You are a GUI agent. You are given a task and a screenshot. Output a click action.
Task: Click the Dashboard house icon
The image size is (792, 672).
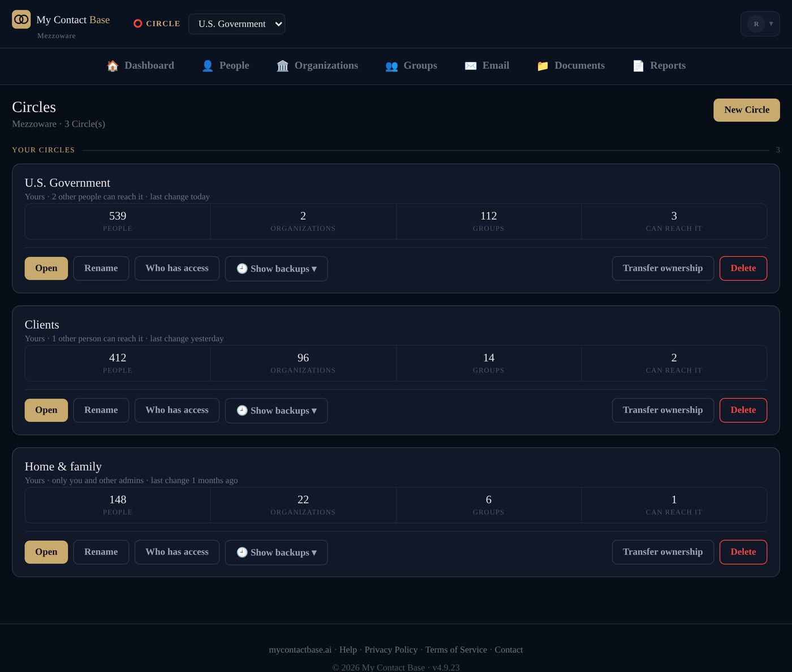[113, 66]
